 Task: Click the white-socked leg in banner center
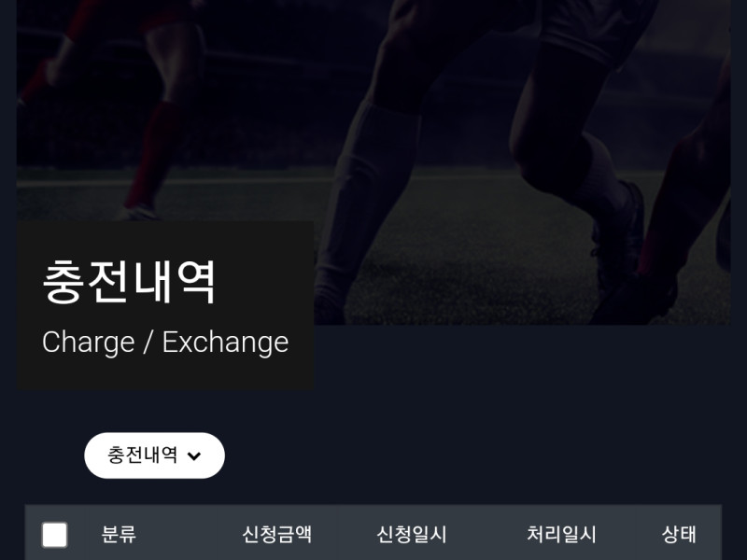tap(367, 190)
